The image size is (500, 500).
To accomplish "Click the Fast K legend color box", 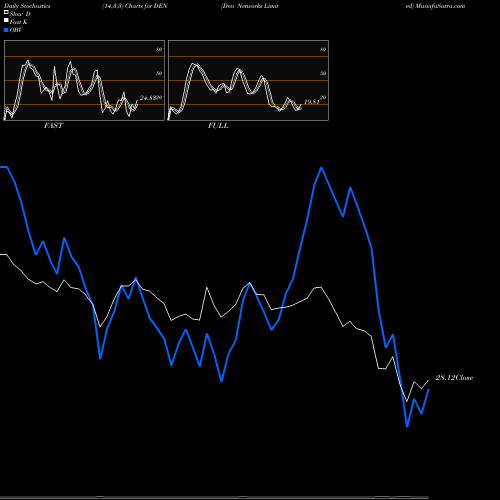I will point(6,20).
